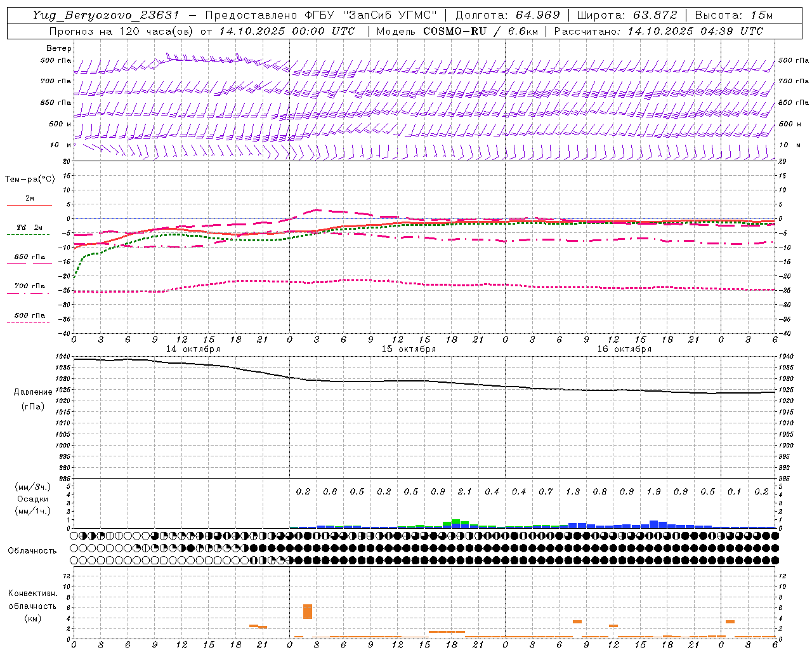This screenshot has height=650, width=812.
Task: Click the 0.1 precipitation total
Action: 734,492
